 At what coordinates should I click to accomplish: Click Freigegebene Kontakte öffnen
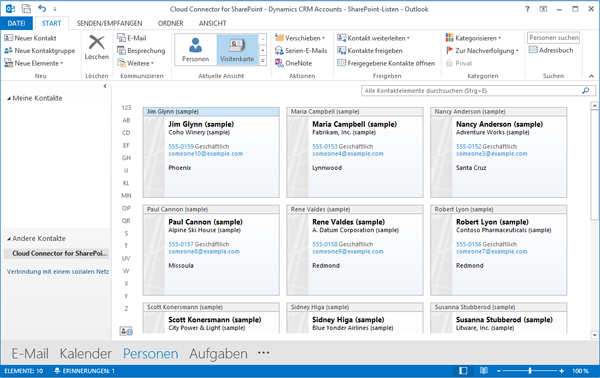pos(386,63)
